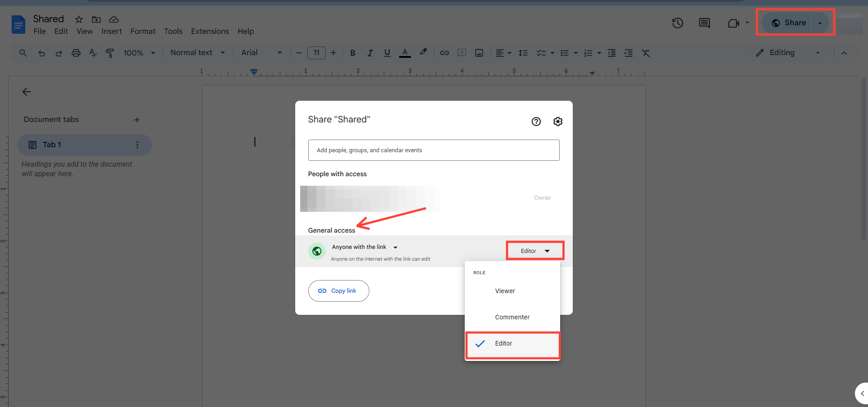Insert a link from toolbar
Image resolution: width=868 pixels, height=407 pixels.
(444, 53)
